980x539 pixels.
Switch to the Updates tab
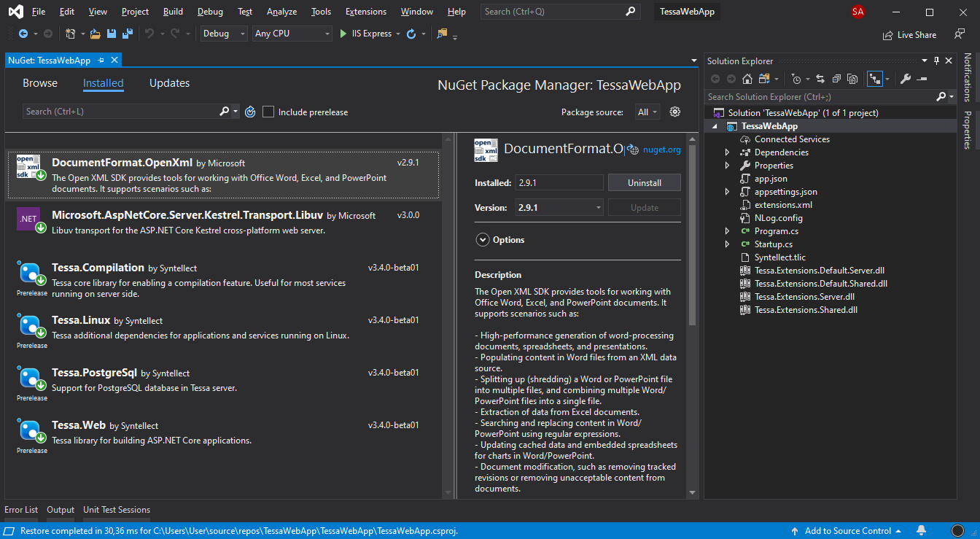point(169,83)
